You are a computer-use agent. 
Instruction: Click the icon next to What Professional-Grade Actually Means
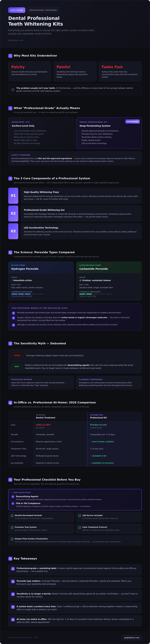10,108
